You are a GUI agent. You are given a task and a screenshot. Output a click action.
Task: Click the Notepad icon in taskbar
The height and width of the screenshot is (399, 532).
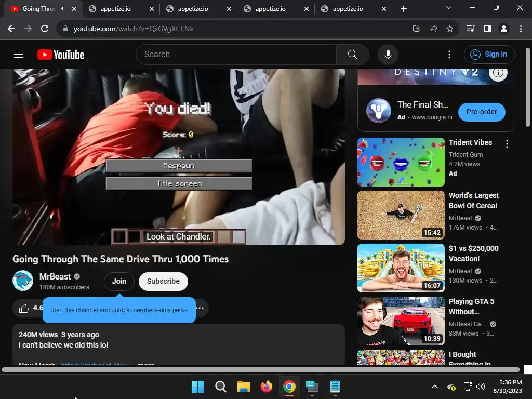pyautogui.click(x=335, y=387)
